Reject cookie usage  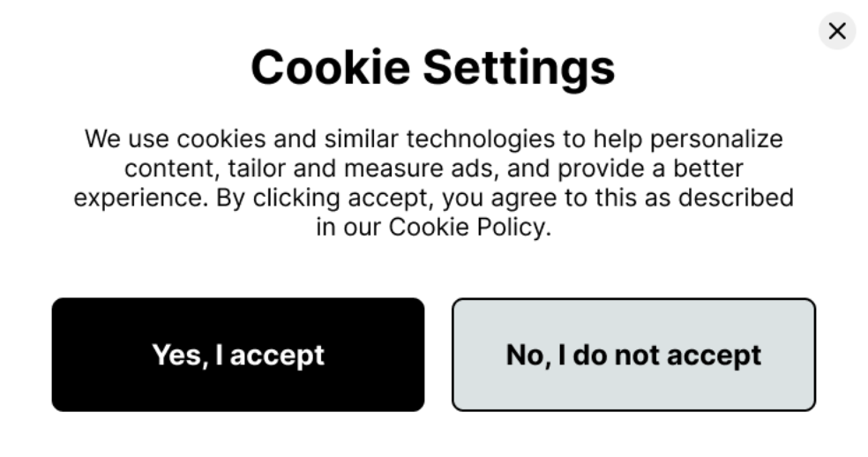point(633,355)
